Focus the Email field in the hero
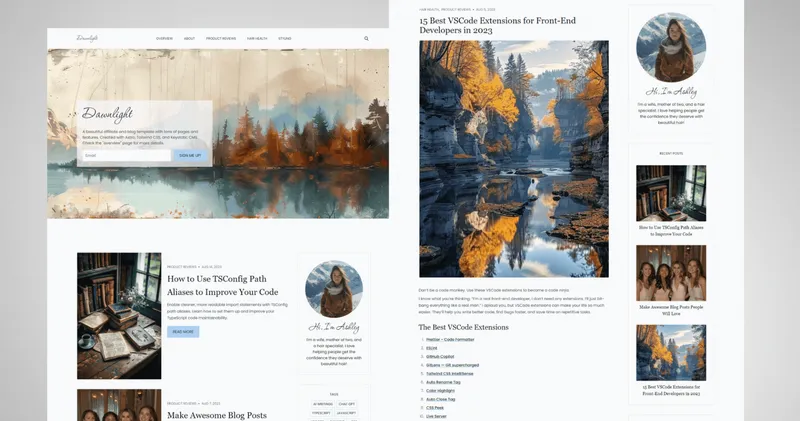Image resolution: width=800 pixels, height=421 pixels. (127, 155)
